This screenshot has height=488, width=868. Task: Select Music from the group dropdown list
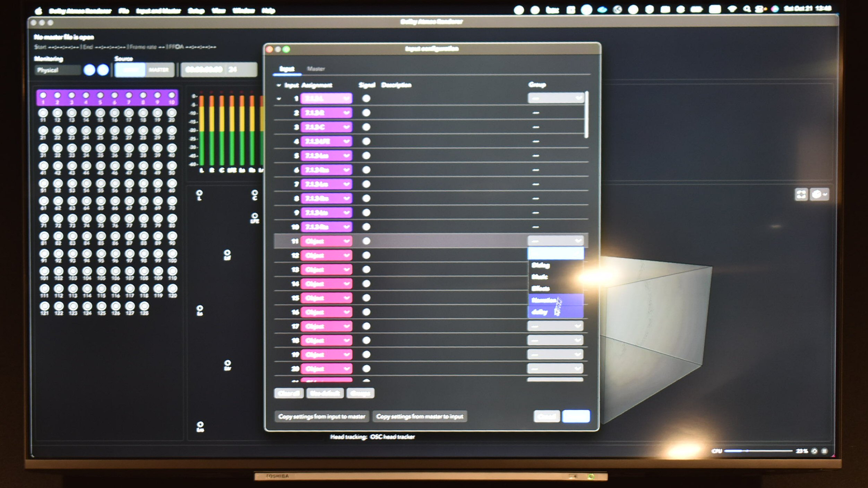point(540,277)
